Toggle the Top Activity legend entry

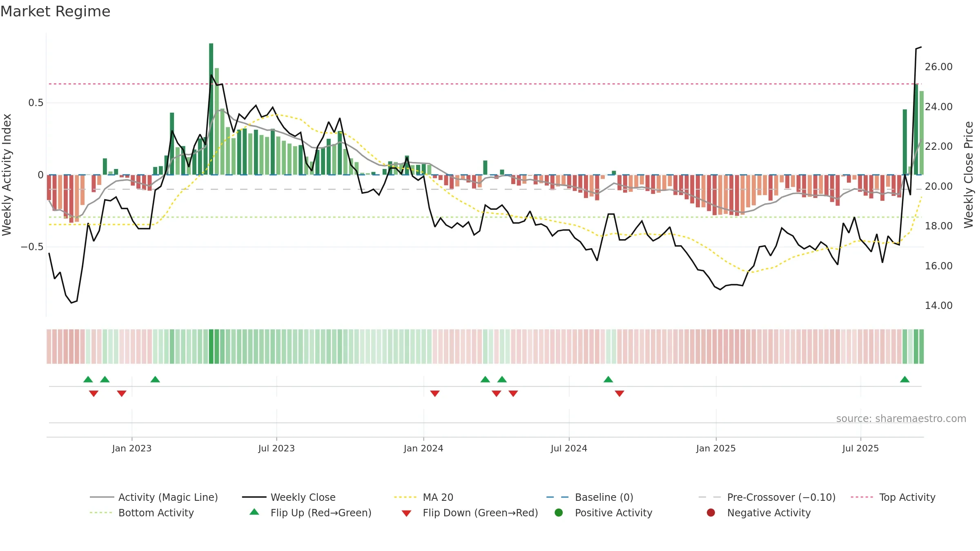coord(893,497)
